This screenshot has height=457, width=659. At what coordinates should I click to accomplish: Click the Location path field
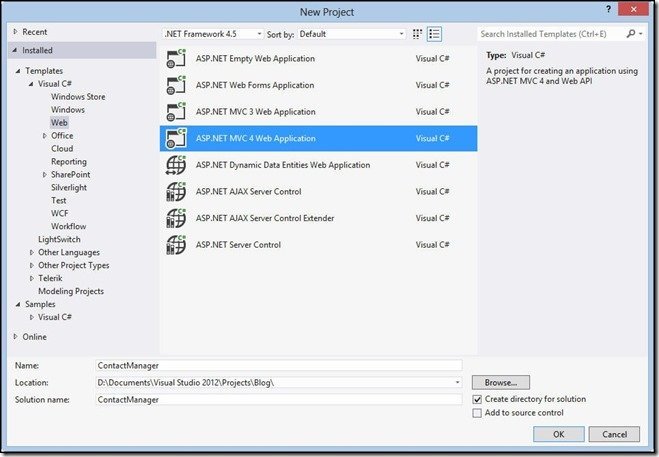click(274, 383)
